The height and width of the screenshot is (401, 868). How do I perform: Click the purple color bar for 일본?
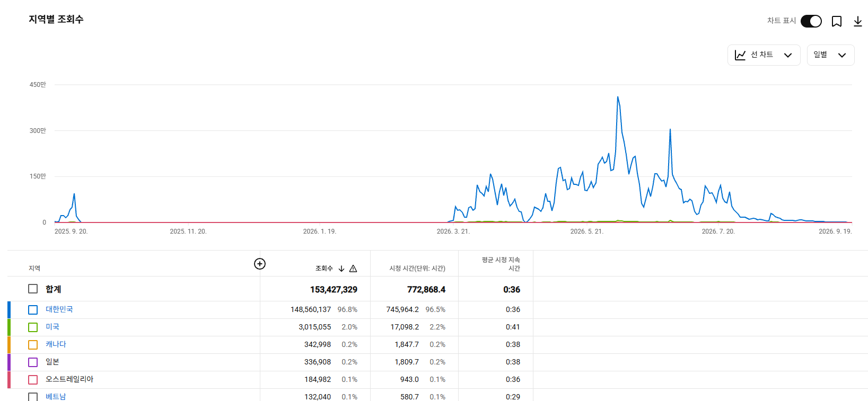[9, 362]
